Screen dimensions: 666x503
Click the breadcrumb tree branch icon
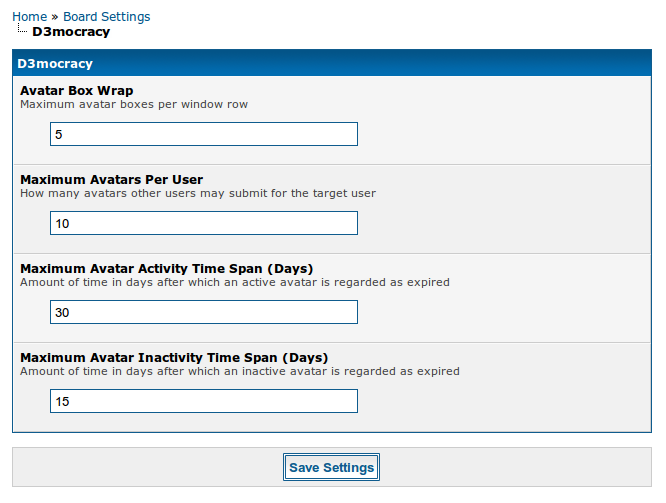(22, 31)
